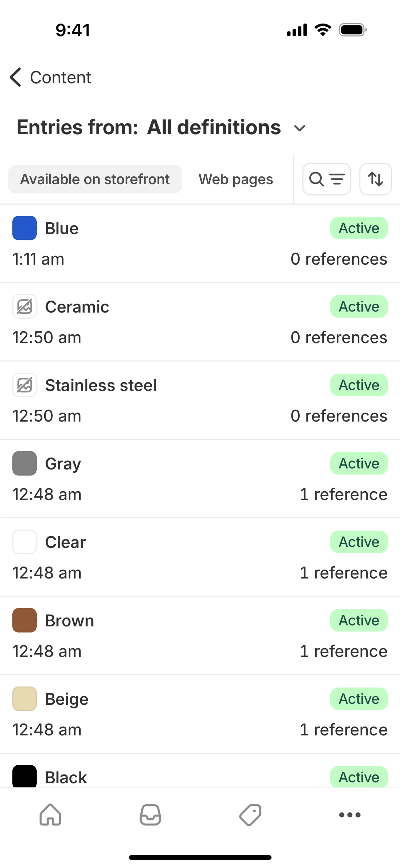Screen dimensions: 400x868
Task: Tap the back arrow to Content
Action: [x=15, y=77]
